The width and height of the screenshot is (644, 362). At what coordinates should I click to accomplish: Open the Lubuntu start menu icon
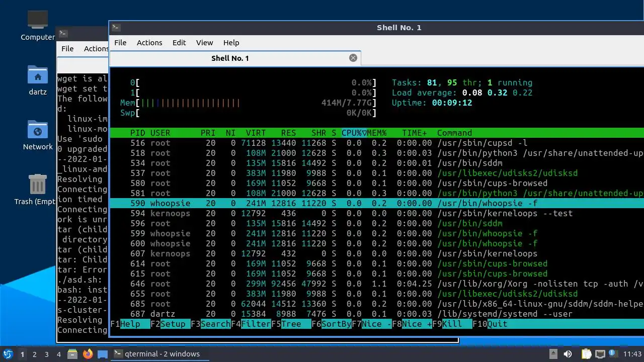8,354
